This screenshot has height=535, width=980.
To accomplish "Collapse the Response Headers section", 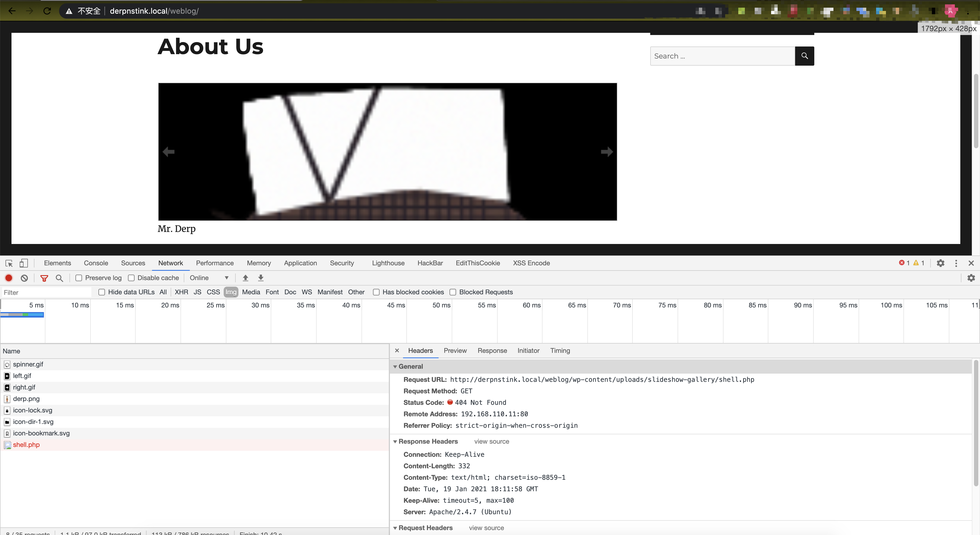I will point(395,441).
